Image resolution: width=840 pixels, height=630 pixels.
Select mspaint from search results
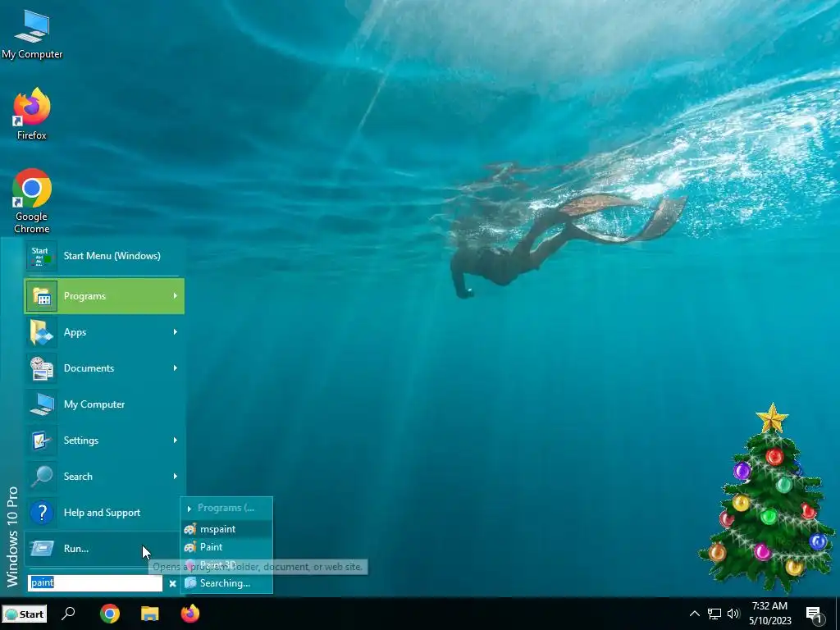coord(226,529)
